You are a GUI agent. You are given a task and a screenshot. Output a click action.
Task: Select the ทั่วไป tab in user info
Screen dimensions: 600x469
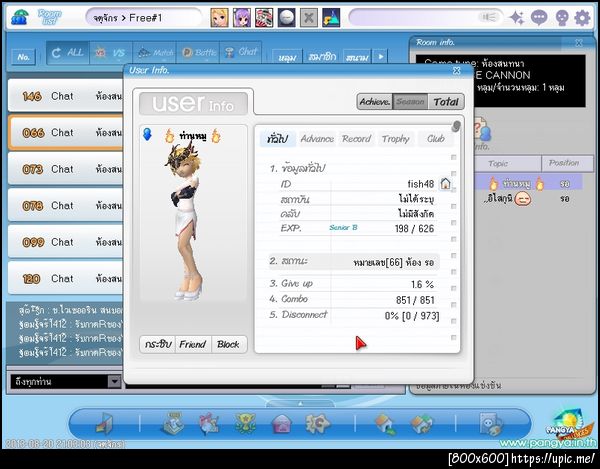coord(278,138)
